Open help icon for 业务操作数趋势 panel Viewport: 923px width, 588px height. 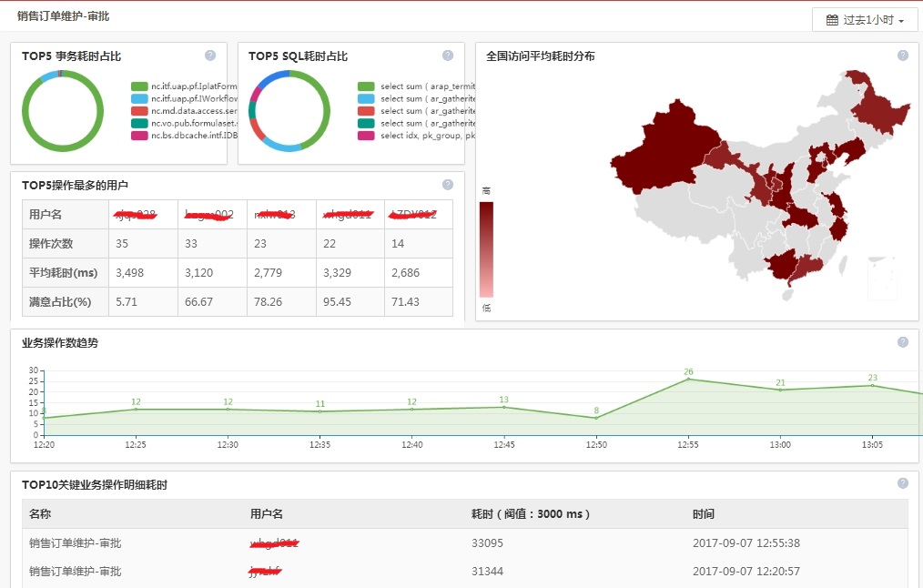pyautogui.click(x=903, y=342)
